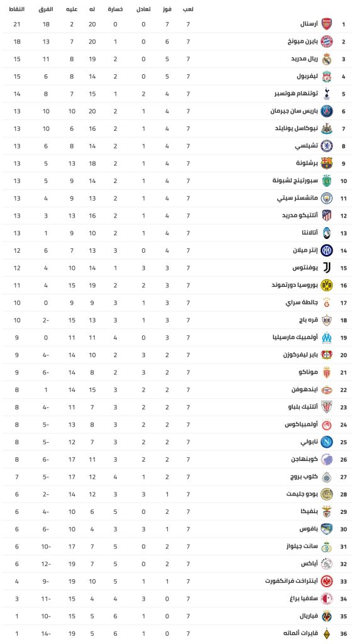This screenshot has width=354, height=644.
Task: Open the توتنهام هوتسبير team name link
Action: 296,94
